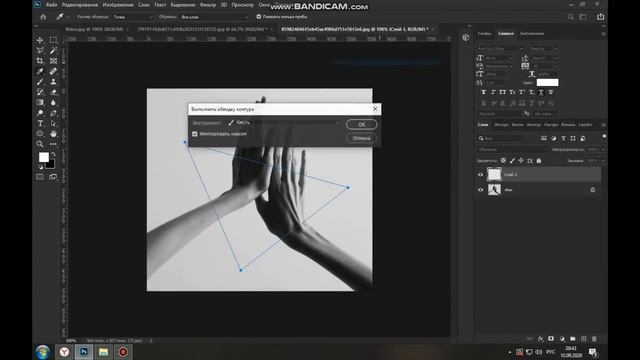Viewport: 640px width, 360px height.
Task: Open the Инструмент dropdown in stroke dialog
Action: [283, 122]
